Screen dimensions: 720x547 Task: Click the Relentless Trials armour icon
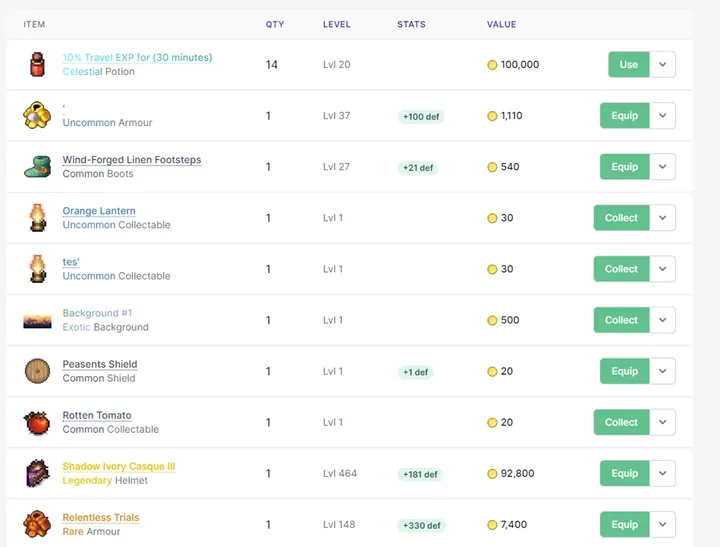click(x=37, y=524)
